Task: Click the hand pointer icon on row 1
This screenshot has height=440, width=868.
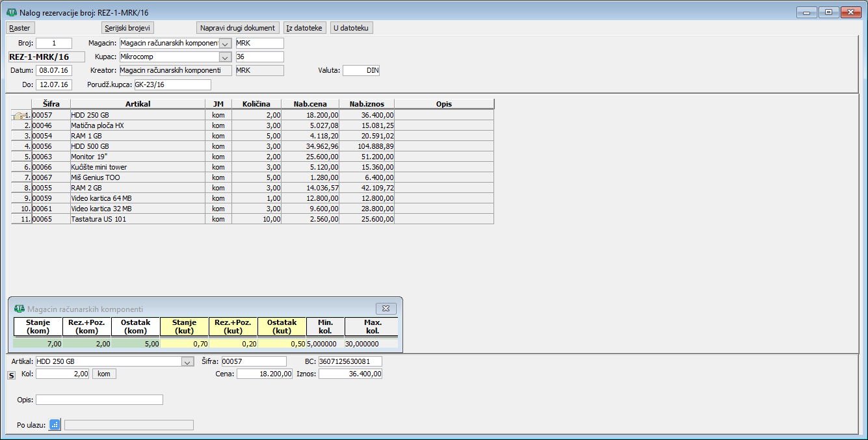Action: (x=20, y=115)
